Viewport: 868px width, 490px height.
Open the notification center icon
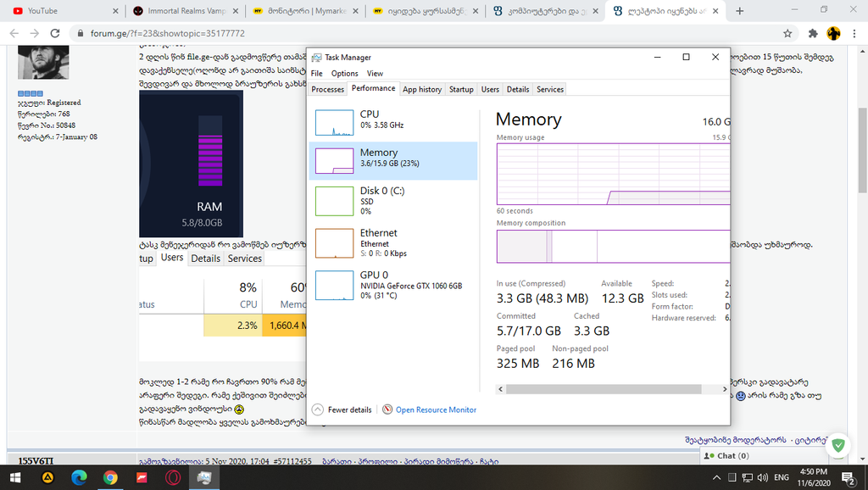click(x=848, y=478)
